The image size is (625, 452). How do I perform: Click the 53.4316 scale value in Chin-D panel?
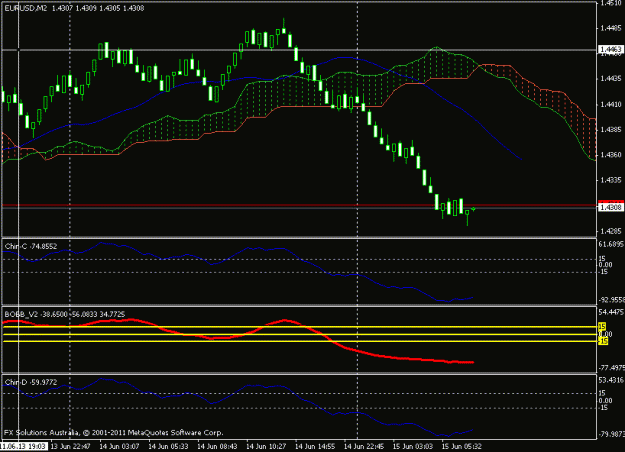click(611, 380)
